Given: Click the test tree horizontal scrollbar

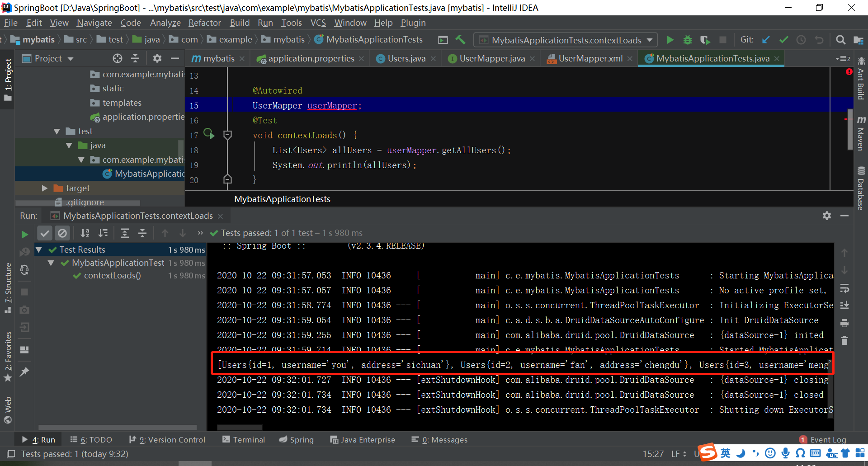Looking at the screenshot, I should point(118,427).
